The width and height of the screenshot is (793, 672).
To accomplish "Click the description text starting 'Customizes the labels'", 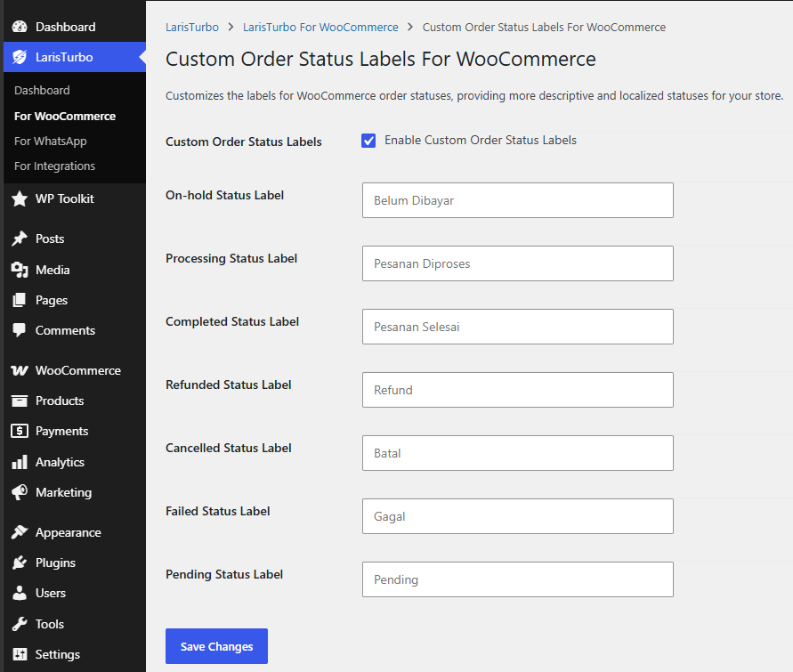I will click(x=474, y=95).
